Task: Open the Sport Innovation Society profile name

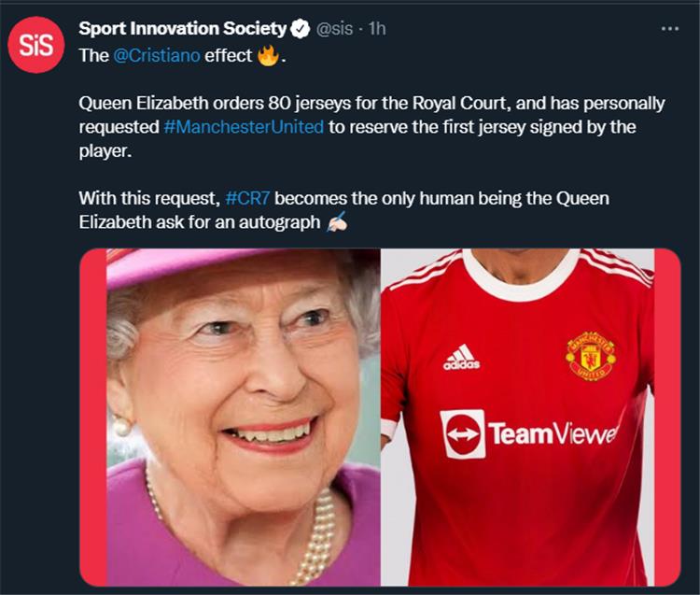Action: pos(182,29)
